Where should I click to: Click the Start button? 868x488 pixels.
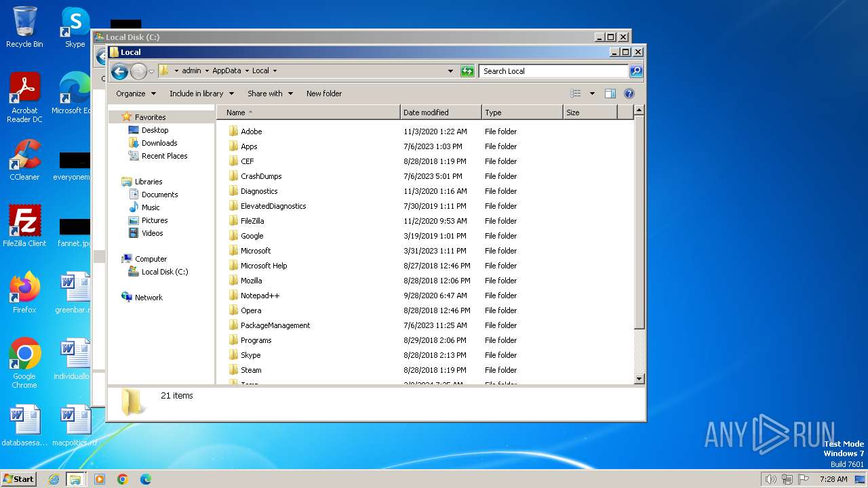click(x=19, y=479)
